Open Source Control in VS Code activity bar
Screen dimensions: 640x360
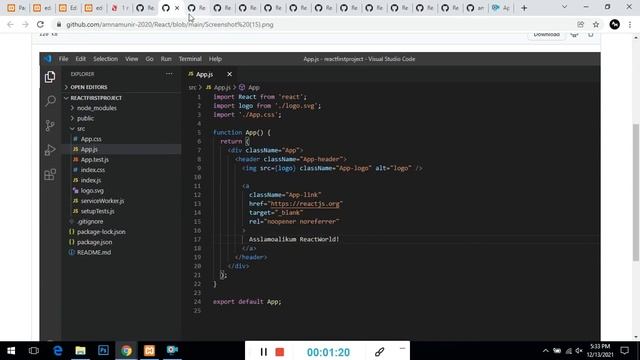(x=50, y=125)
